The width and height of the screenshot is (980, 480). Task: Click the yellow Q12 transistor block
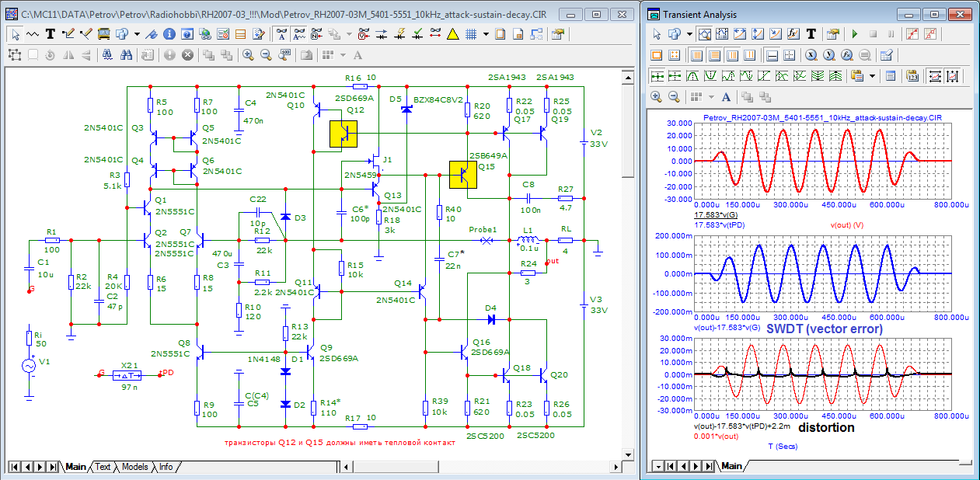click(343, 134)
